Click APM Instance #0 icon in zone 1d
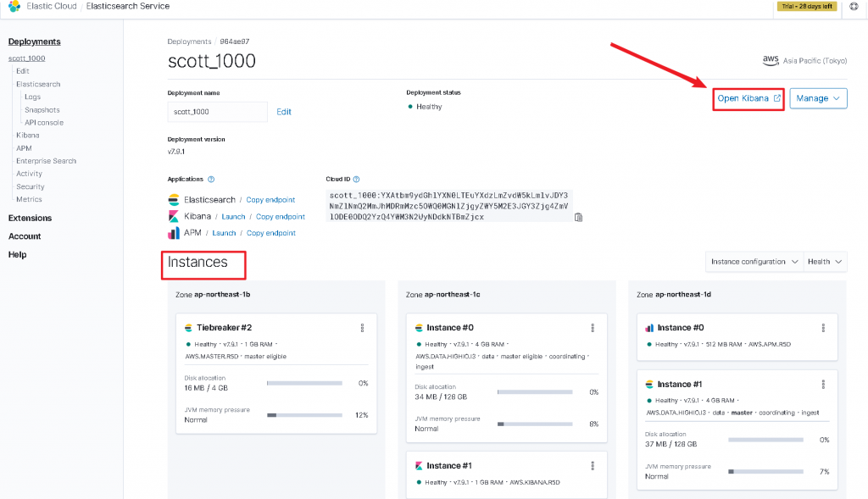 649,328
